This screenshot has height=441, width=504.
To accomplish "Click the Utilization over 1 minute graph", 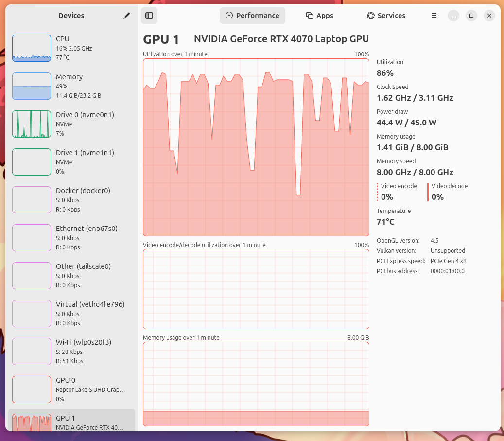I will point(256,146).
